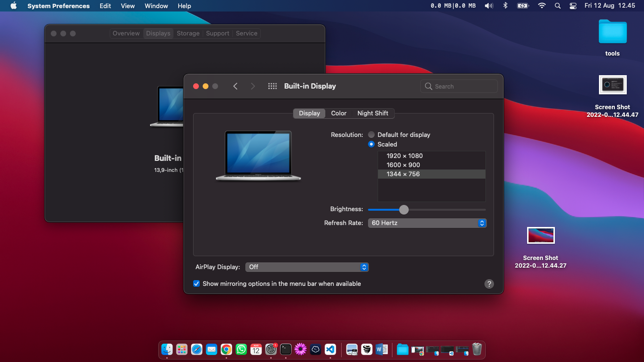
Task: Choose 1600 × 900 resolution
Action: (432, 165)
